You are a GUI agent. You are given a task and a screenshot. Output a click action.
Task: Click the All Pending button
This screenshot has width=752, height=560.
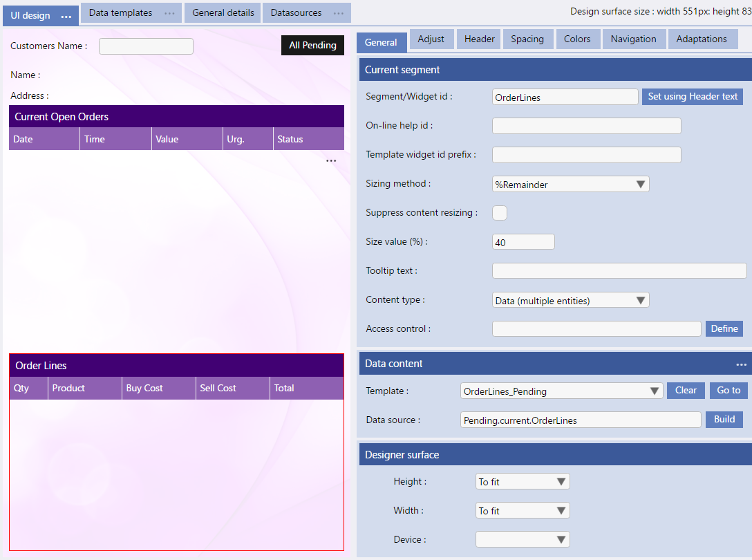point(312,45)
